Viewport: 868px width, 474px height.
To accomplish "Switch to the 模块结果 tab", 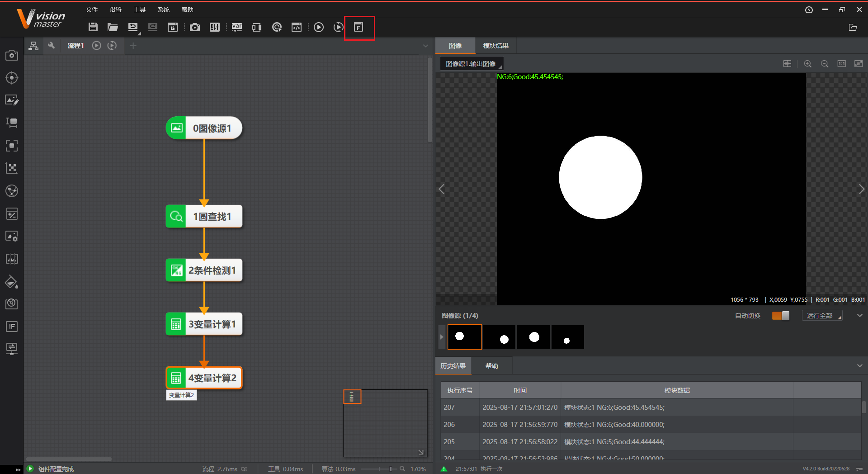I will pos(495,46).
